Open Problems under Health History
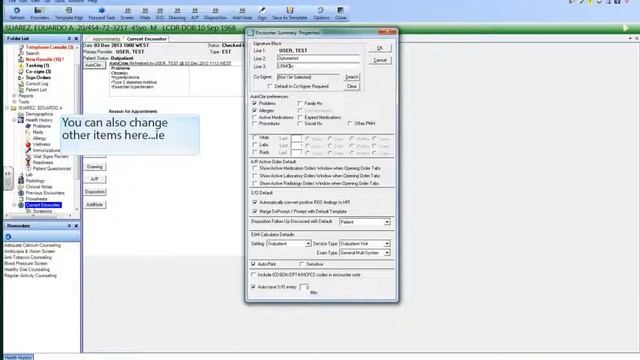Screen dimensions: 640x360 tap(42, 126)
